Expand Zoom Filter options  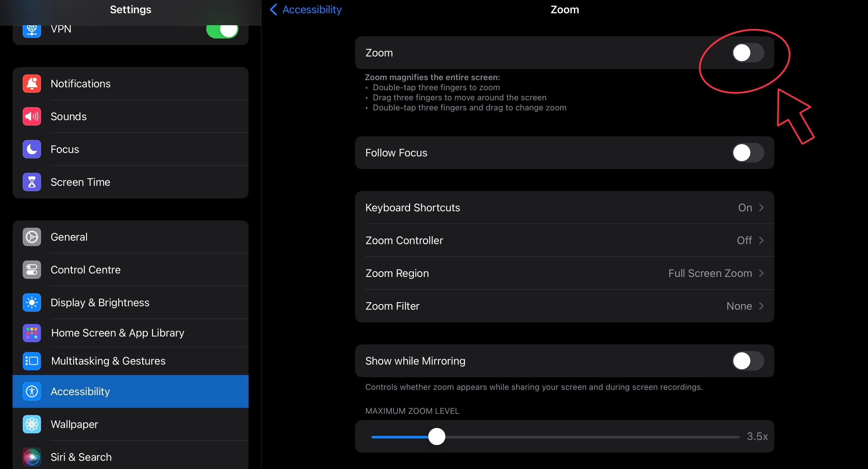click(x=564, y=306)
